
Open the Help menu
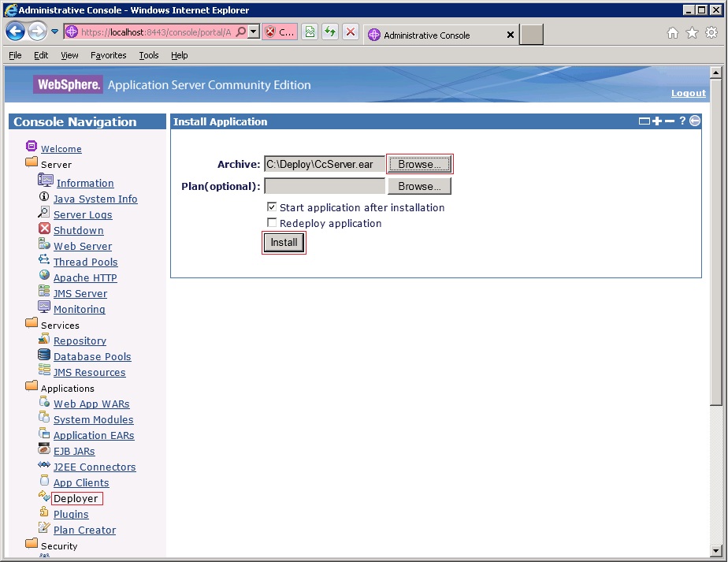(179, 55)
